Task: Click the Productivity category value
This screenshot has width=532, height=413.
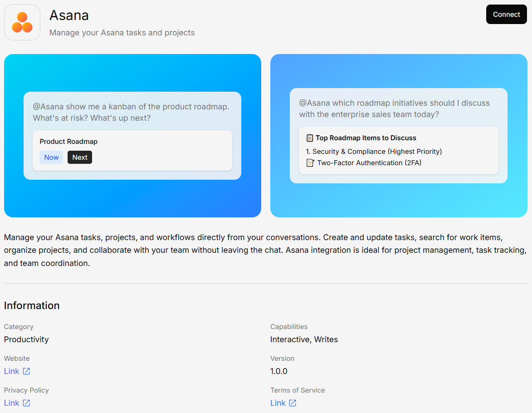Action: click(26, 339)
